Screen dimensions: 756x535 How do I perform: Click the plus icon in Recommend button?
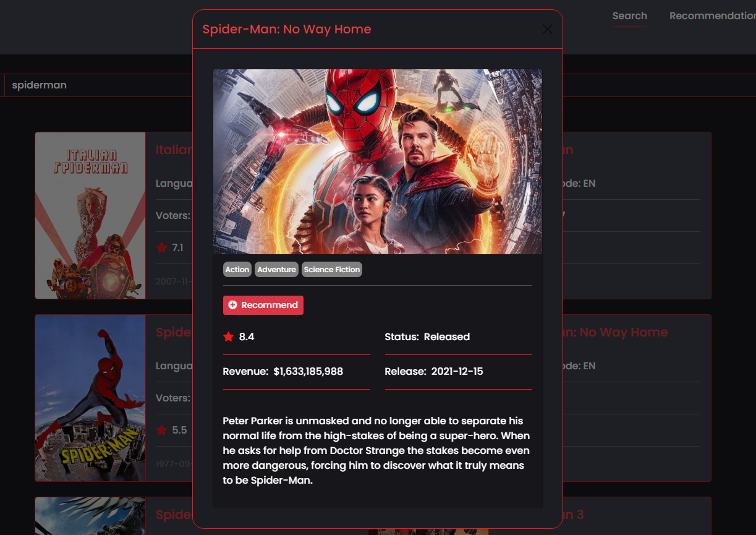pyautogui.click(x=232, y=305)
